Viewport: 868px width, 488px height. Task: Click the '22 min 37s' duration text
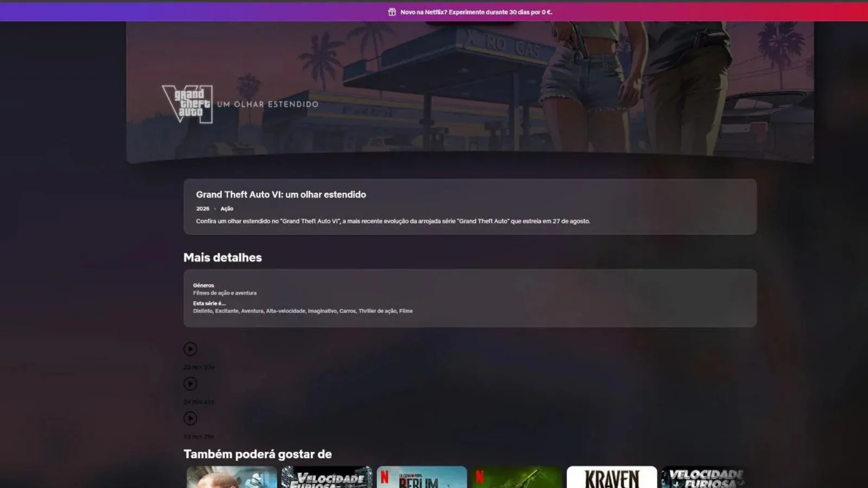pos(199,368)
